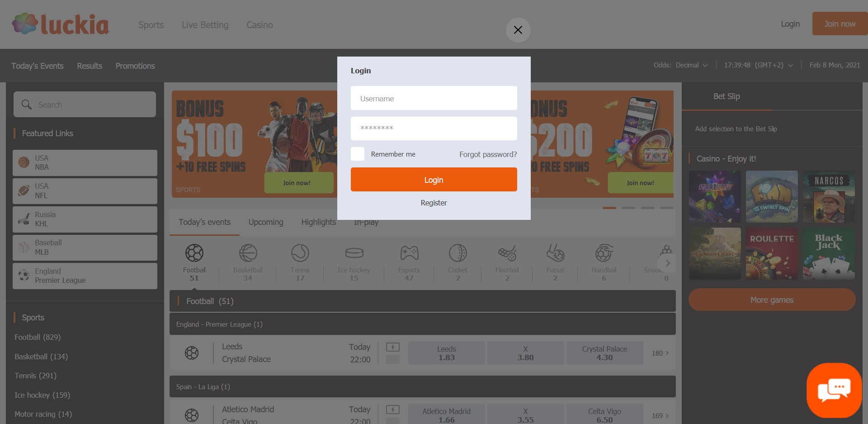Switch to the Highlights tab
The image size is (868, 424).
319,222
